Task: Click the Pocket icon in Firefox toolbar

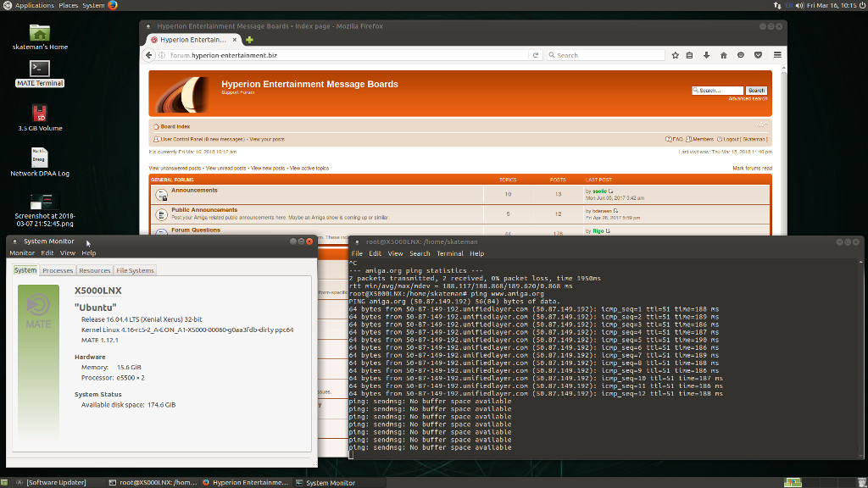Action: click(x=758, y=55)
